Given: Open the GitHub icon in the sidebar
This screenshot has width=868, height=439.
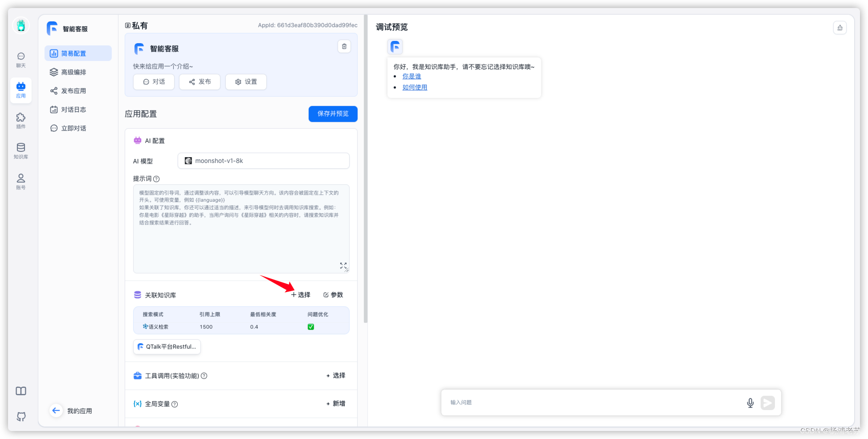Looking at the screenshot, I should [x=21, y=417].
